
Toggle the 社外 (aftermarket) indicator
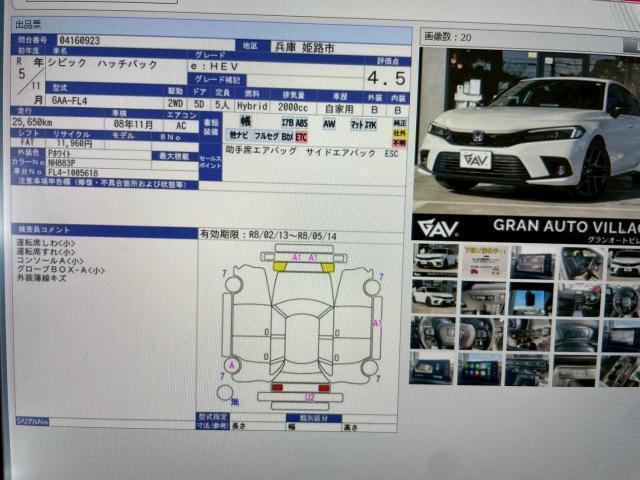click(399, 131)
